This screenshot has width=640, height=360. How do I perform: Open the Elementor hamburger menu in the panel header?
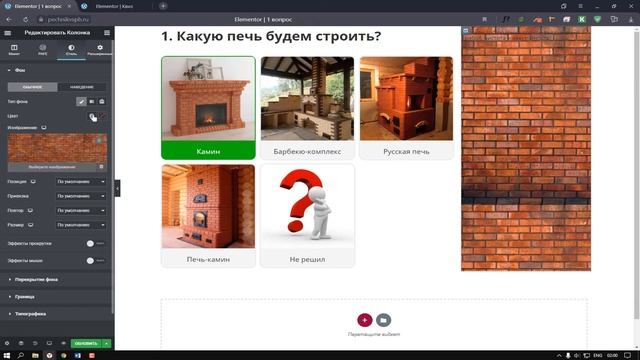click(7, 33)
